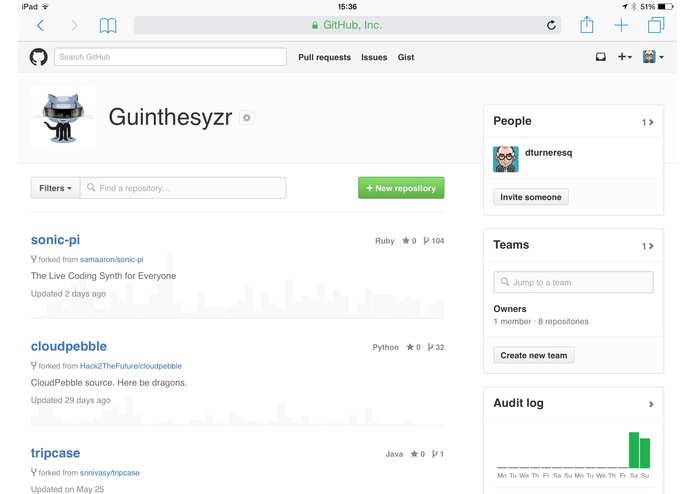Open Pull requests page
Viewport: 695px width, 494px height.
pyautogui.click(x=324, y=57)
